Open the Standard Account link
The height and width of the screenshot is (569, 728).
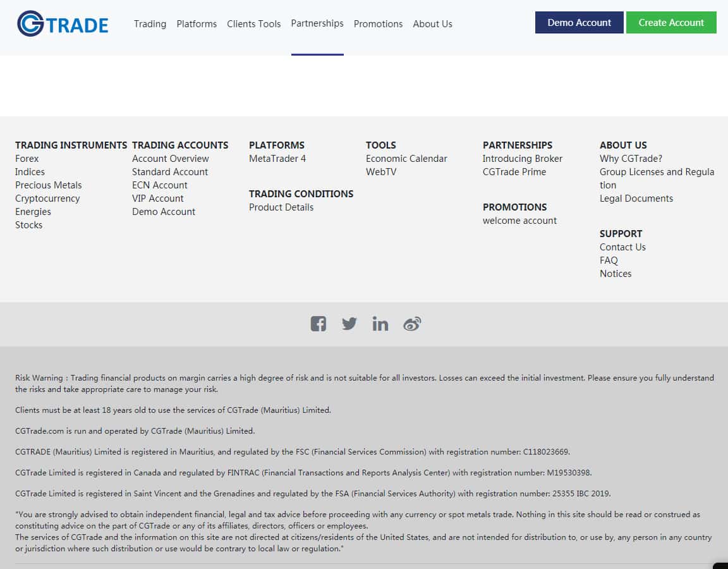pyautogui.click(x=170, y=172)
